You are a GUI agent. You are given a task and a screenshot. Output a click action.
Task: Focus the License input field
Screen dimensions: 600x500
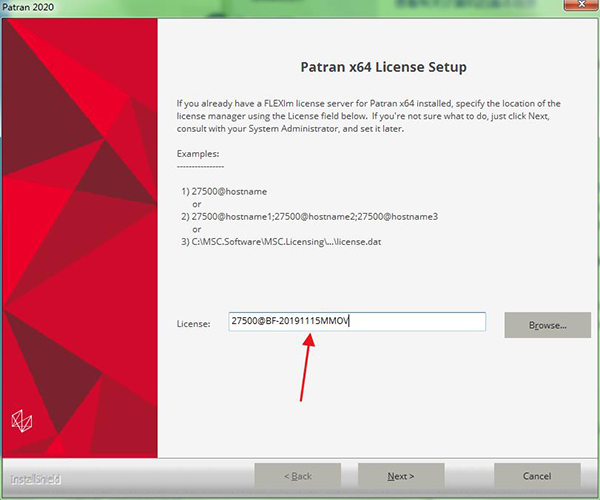(x=357, y=321)
